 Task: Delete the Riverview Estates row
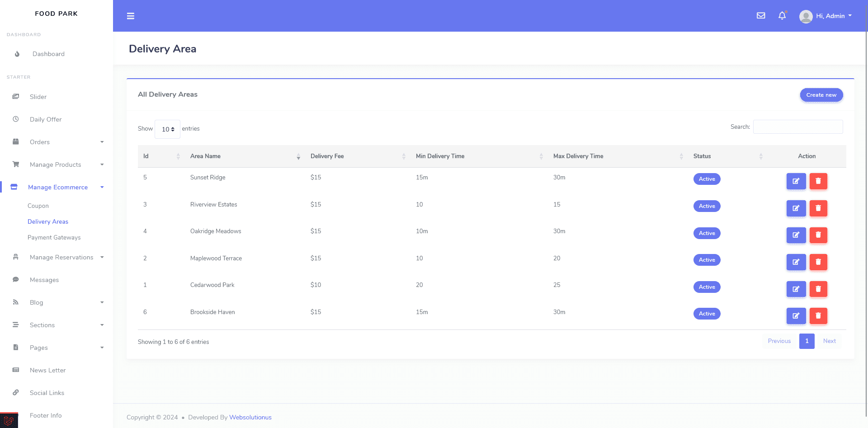(x=818, y=208)
